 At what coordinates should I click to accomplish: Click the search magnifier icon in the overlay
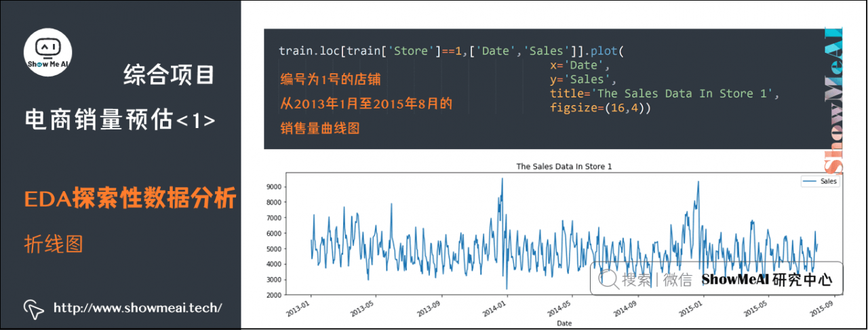click(x=608, y=279)
